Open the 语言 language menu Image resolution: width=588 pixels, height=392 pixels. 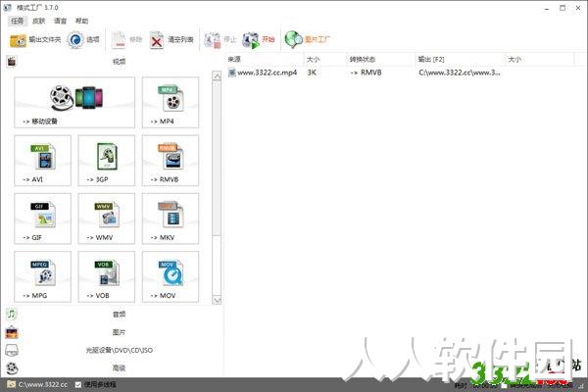point(60,21)
